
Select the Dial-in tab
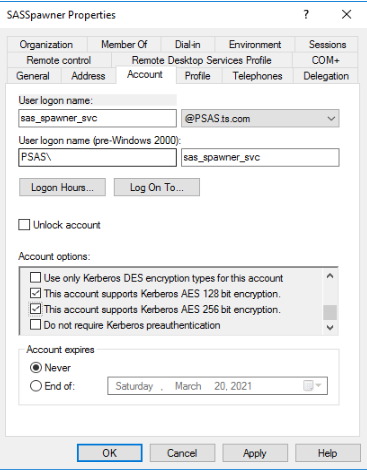click(188, 44)
